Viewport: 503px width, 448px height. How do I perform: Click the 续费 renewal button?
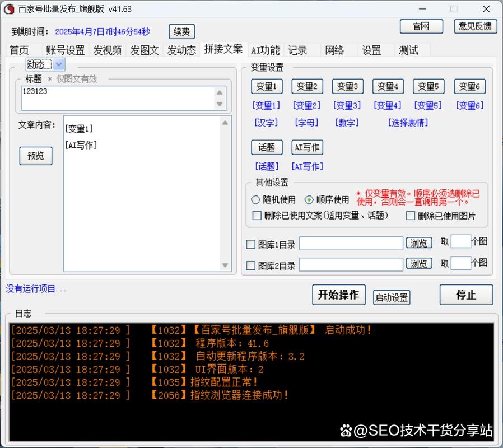[x=180, y=31]
